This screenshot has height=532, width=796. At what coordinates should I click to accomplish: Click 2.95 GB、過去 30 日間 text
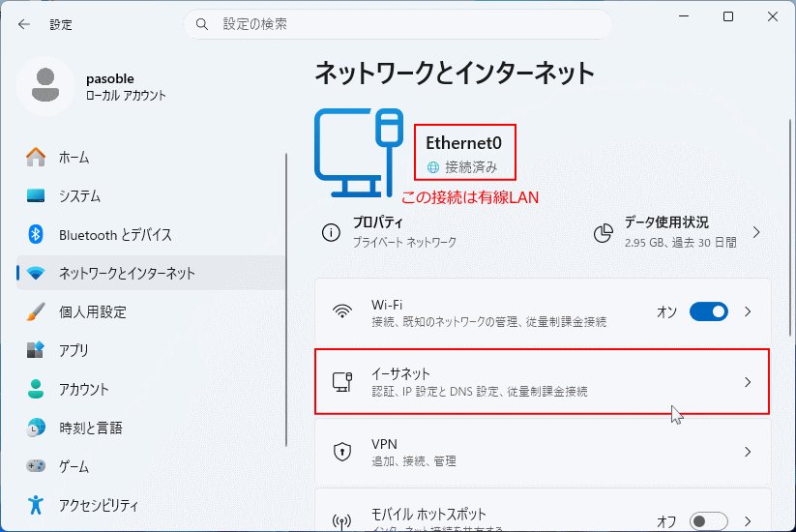click(x=680, y=243)
